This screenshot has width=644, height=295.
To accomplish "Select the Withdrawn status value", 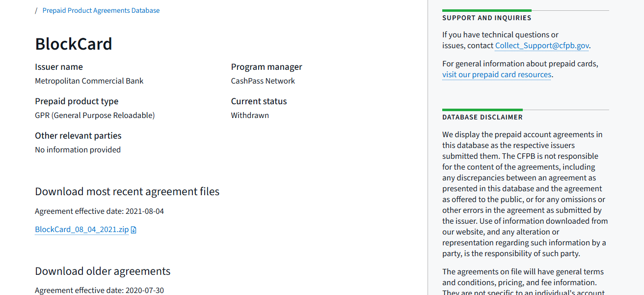I will tap(250, 116).
